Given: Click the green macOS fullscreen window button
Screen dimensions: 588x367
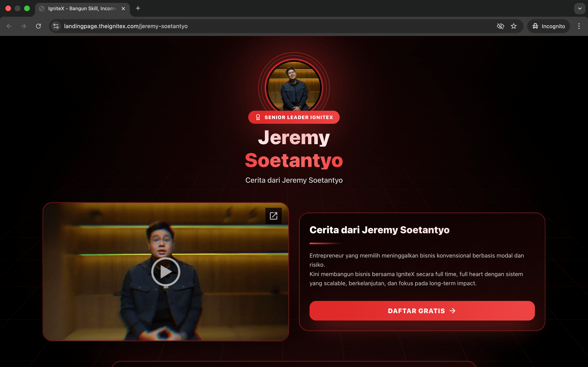Looking at the screenshot, I should 27,9.
